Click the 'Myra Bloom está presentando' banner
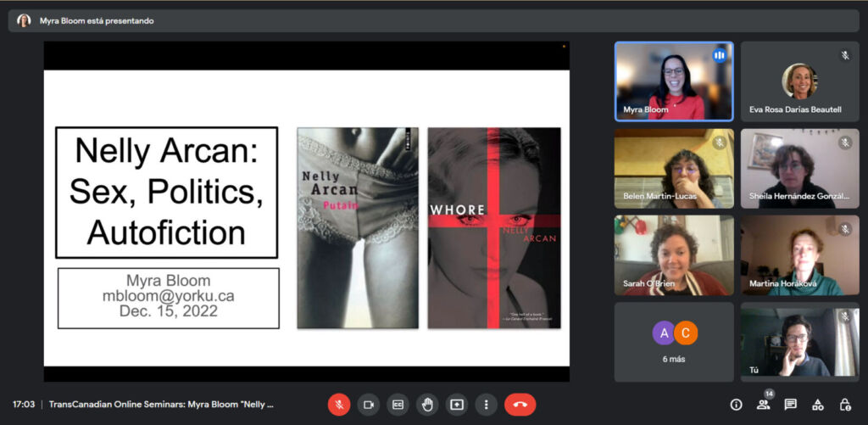The image size is (868, 425). (x=97, y=20)
